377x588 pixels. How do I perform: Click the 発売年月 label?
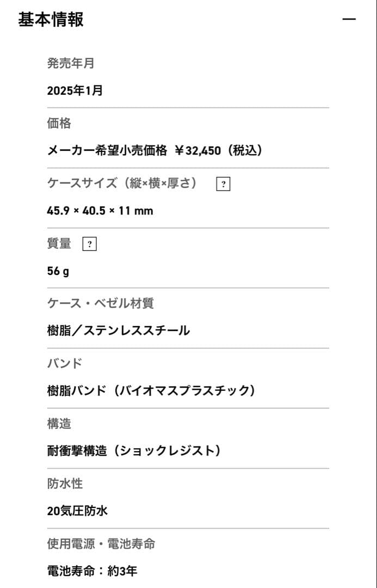click(71, 63)
